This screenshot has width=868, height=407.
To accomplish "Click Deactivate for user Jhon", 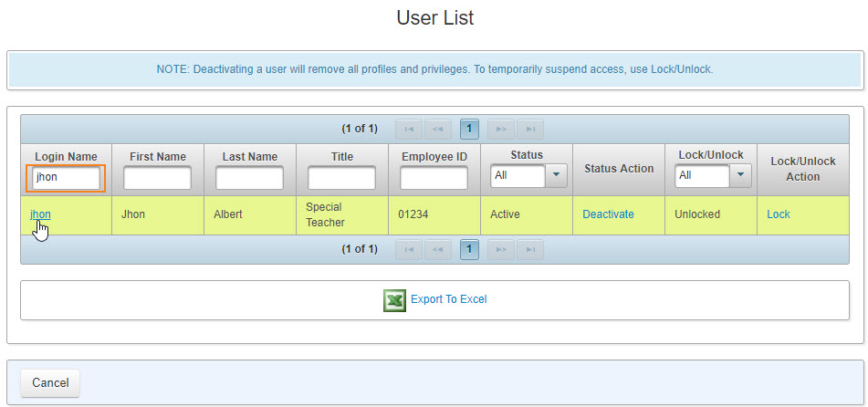I will click(608, 214).
